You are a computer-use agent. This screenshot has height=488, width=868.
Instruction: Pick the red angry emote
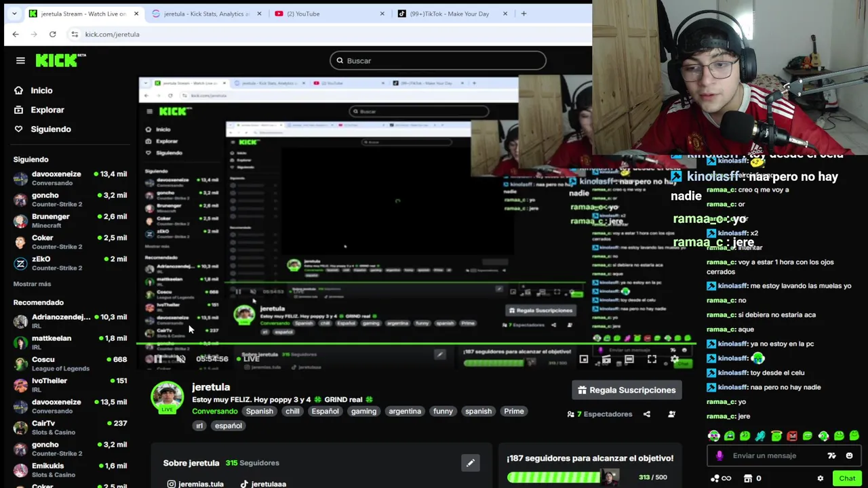[792, 436]
